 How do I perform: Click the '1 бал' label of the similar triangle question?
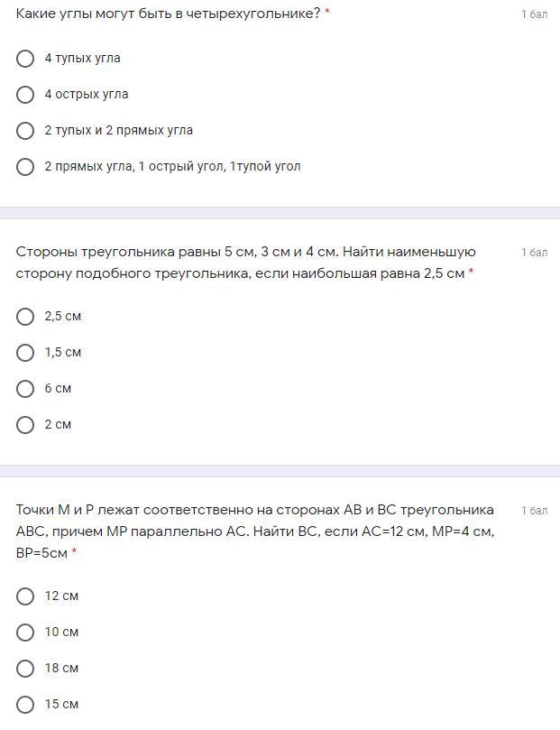(534, 253)
